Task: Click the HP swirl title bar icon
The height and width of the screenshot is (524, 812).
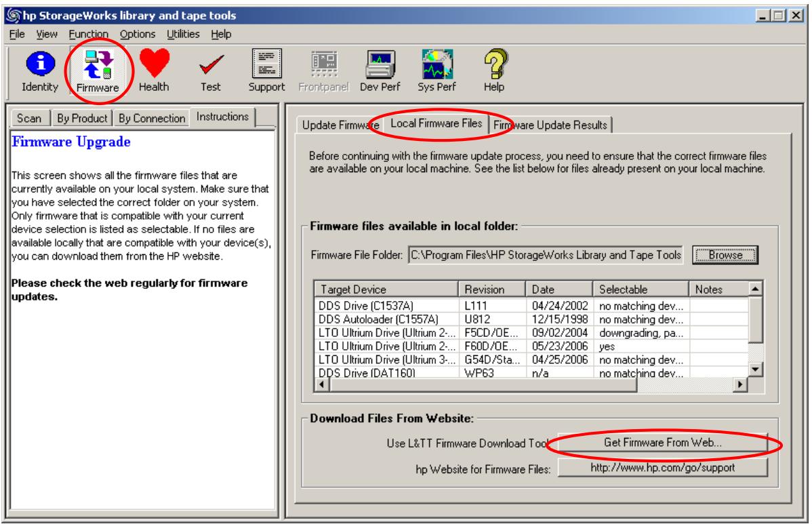Action: tap(14, 16)
